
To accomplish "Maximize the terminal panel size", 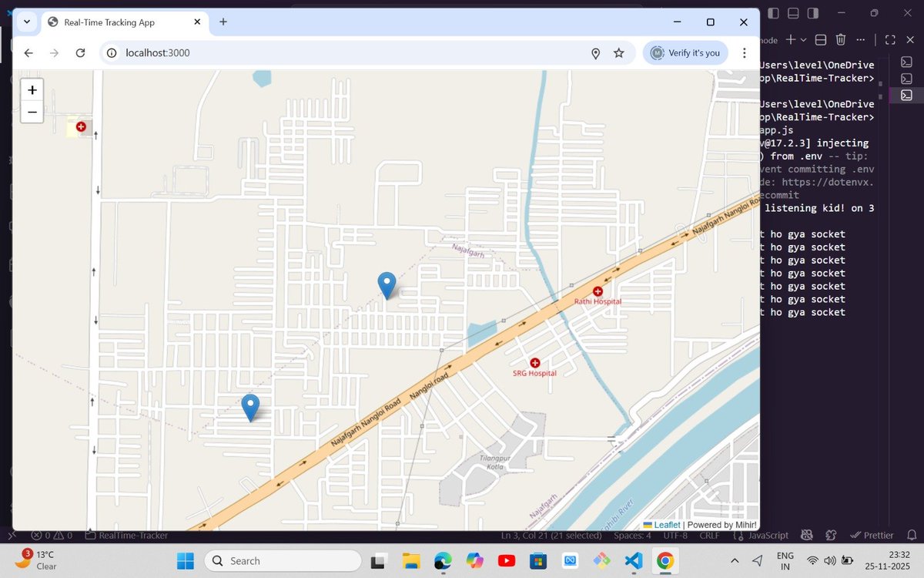I will (890, 40).
